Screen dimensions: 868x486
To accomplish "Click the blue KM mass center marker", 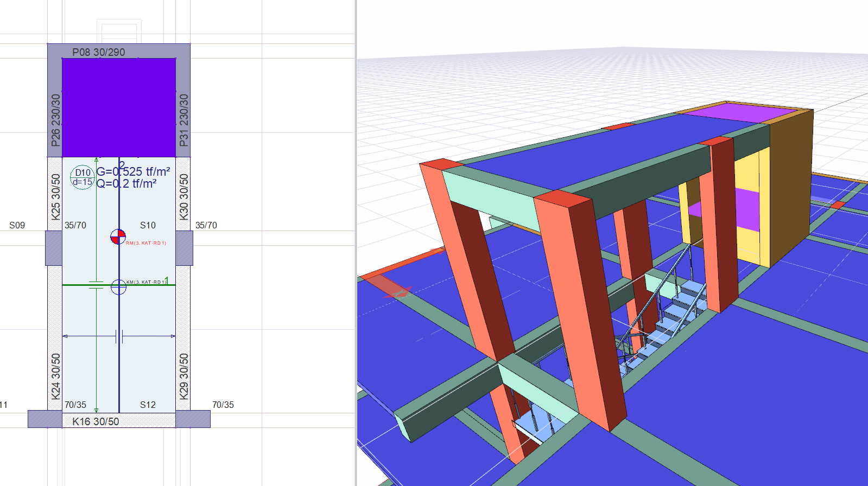I will 118,287.
